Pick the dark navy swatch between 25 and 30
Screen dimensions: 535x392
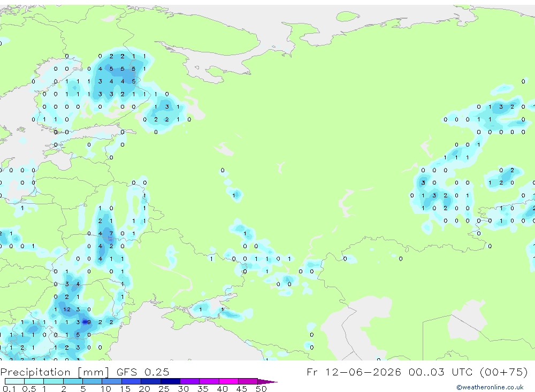pos(170,381)
